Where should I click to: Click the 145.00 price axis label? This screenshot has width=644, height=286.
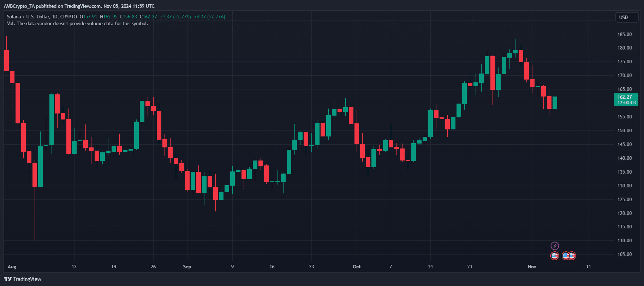(x=625, y=144)
